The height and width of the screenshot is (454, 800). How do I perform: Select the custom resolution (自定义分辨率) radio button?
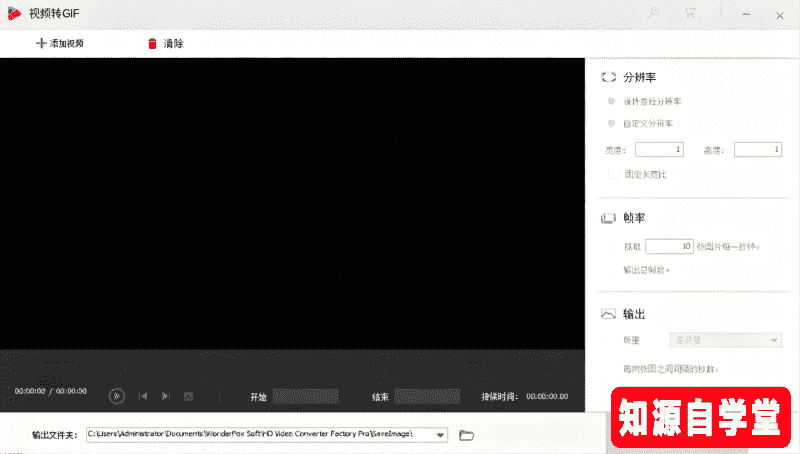point(611,123)
